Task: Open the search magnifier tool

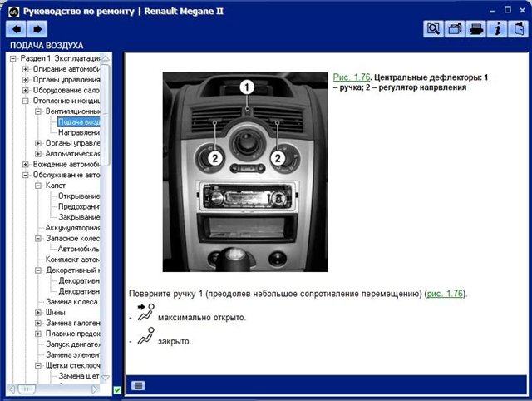Action: coord(433,29)
